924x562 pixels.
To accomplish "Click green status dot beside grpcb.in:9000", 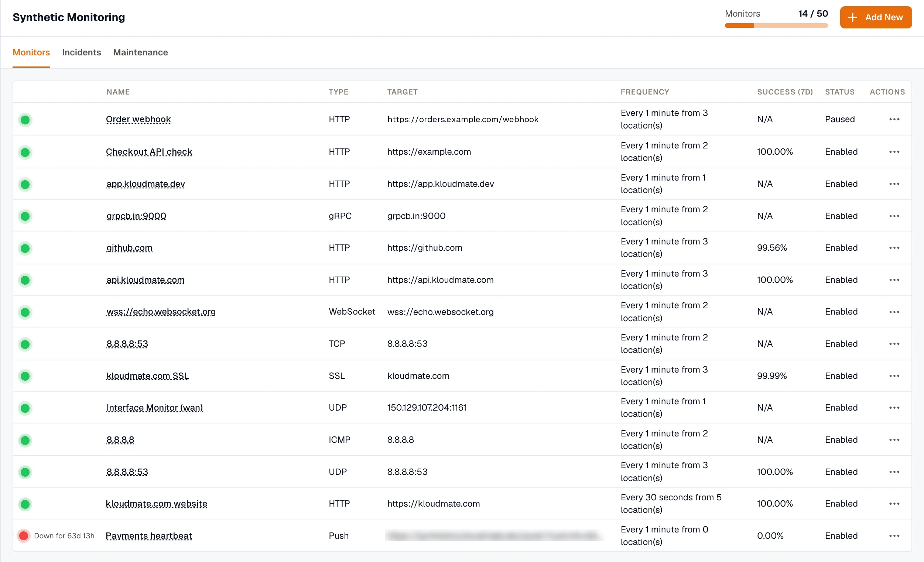I will click(25, 216).
